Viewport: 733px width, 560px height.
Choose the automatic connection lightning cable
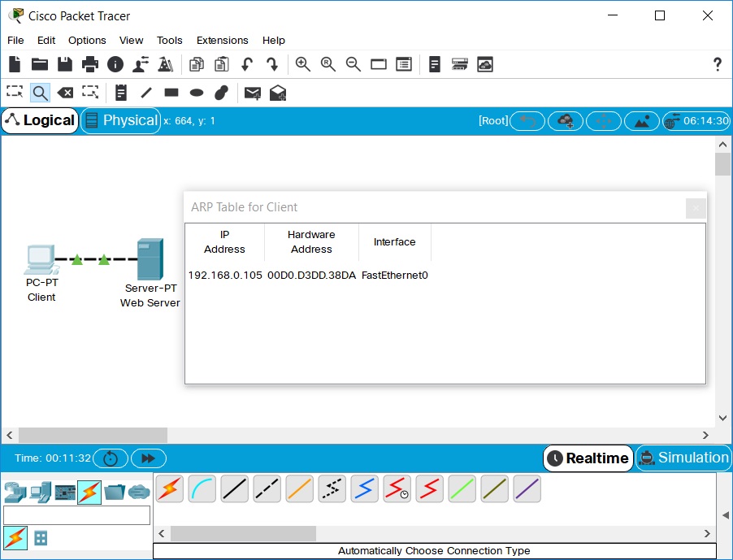[x=170, y=488]
